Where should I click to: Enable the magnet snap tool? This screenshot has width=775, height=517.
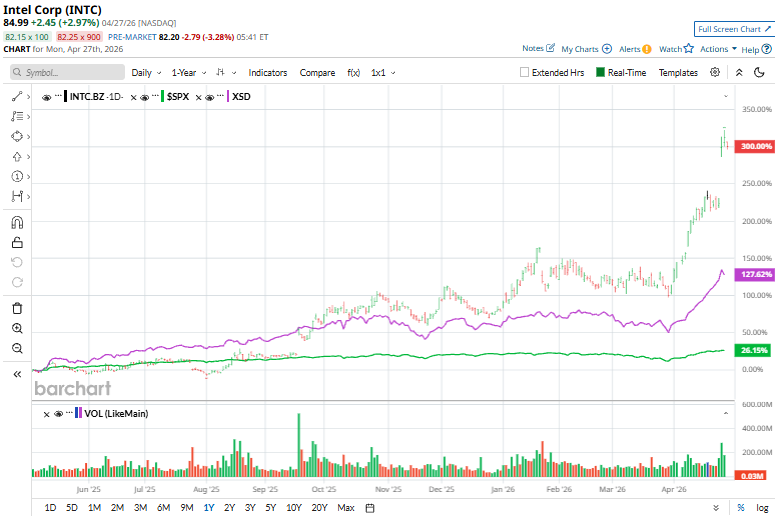pyautogui.click(x=17, y=222)
